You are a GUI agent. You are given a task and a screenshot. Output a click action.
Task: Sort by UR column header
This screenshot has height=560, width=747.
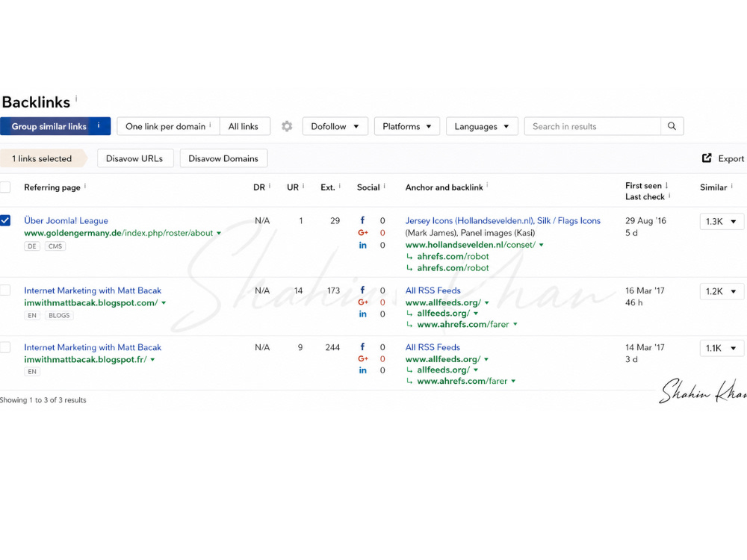[293, 187]
